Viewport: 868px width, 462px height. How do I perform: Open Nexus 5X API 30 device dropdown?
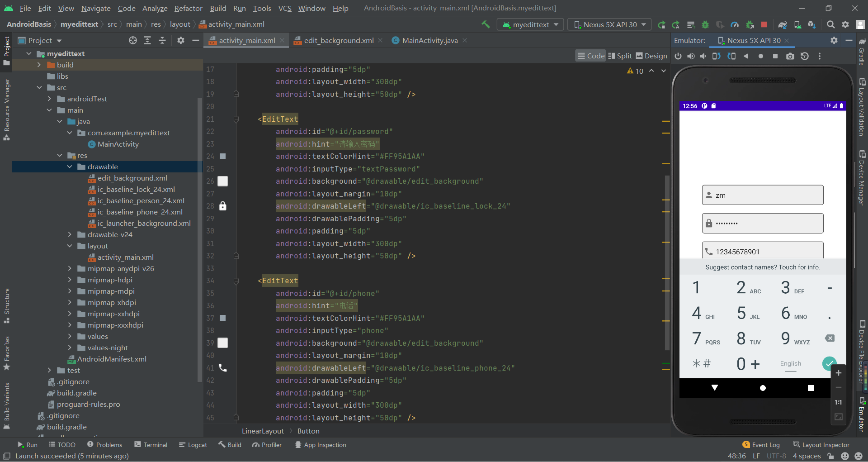point(609,24)
